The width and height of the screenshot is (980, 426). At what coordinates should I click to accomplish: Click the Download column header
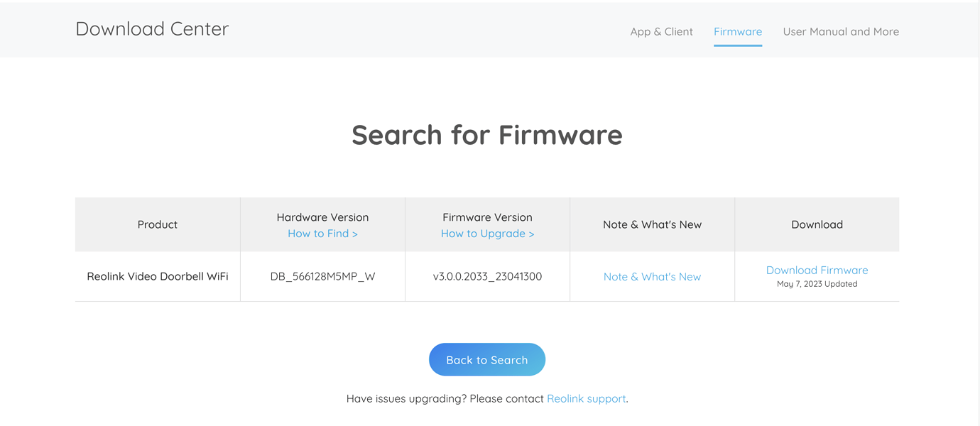[x=817, y=224]
